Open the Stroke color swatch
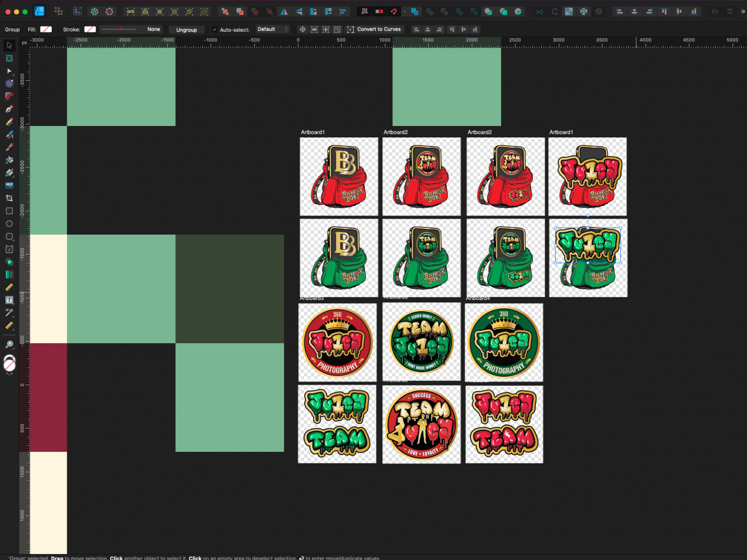Image resolution: width=747 pixels, height=560 pixels. (90, 29)
